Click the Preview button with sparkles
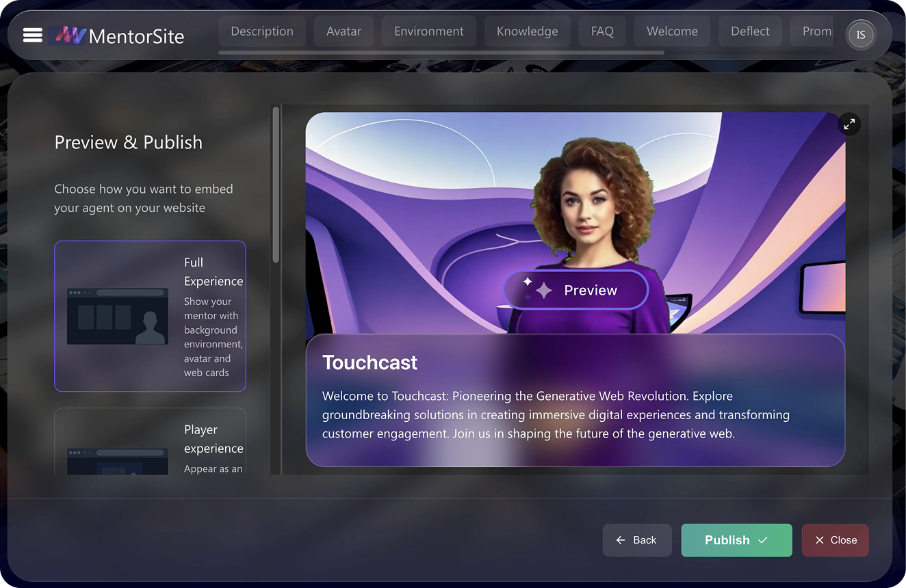Screen dimensions: 906x588 pyautogui.click(x=575, y=290)
